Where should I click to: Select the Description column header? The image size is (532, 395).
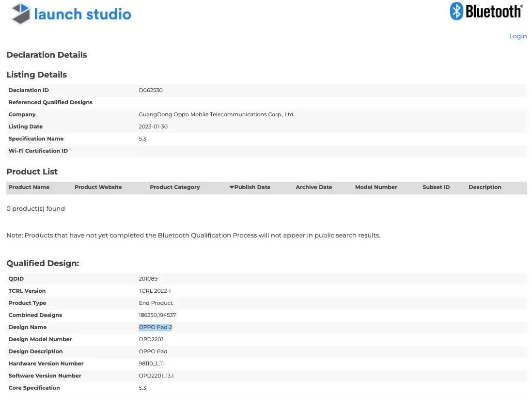click(485, 187)
